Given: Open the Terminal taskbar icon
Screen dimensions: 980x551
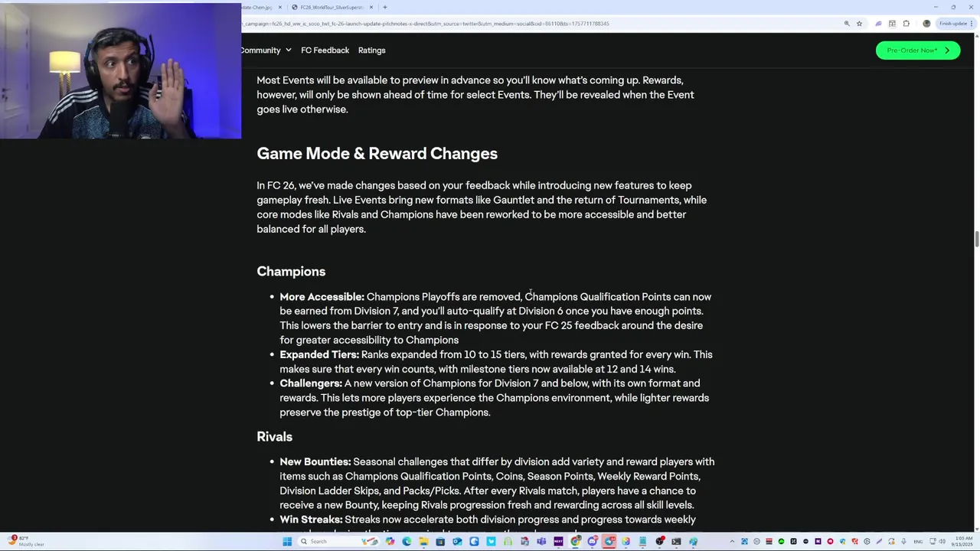Looking at the screenshot, I should point(676,541).
